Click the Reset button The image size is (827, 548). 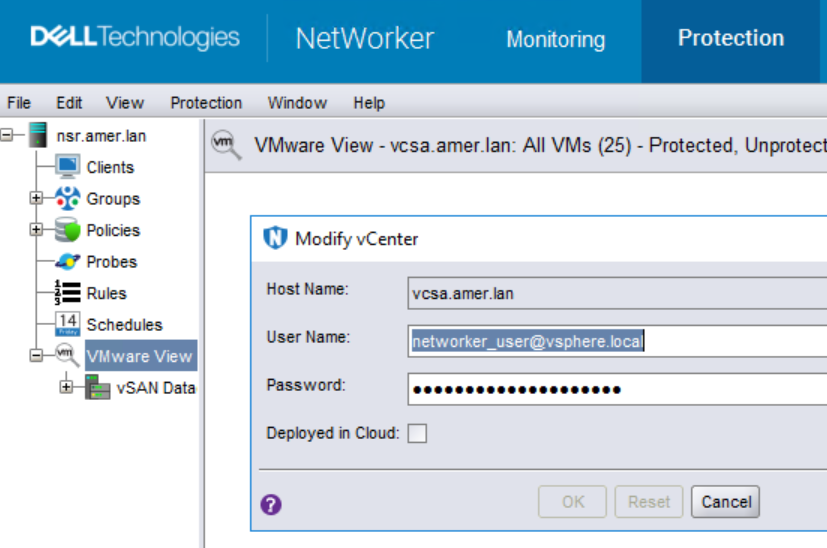[x=649, y=502]
